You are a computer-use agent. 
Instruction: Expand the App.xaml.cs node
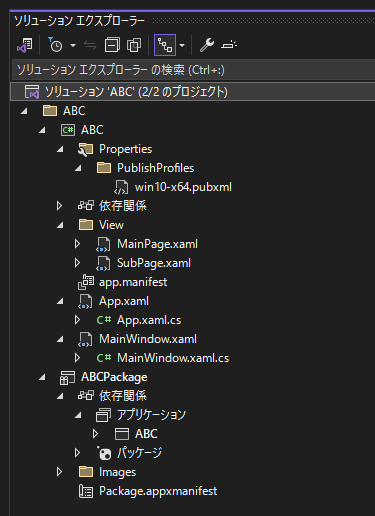(77, 320)
